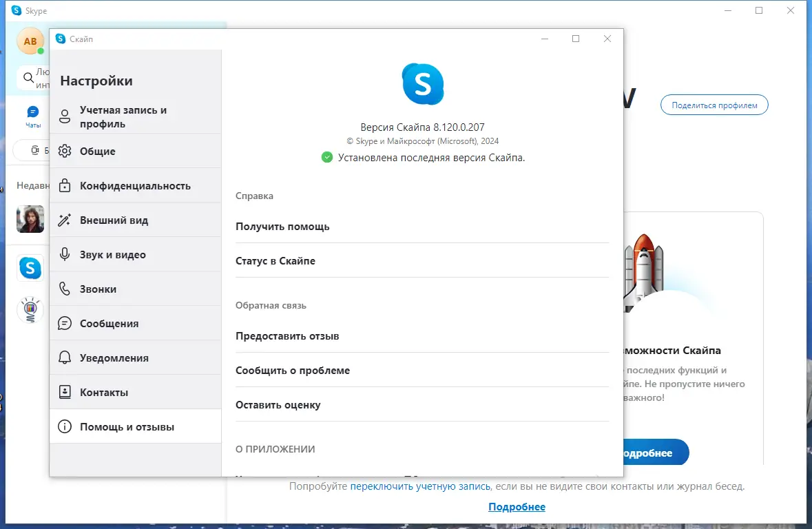812x529 pixels.
Task: Click the magic wand icon for Внешний вид
Action: tap(65, 220)
